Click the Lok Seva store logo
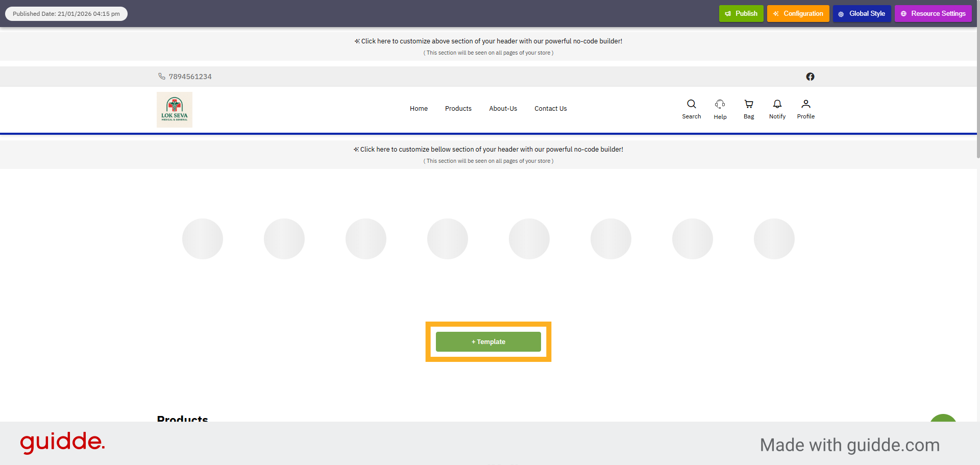The width and height of the screenshot is (980, 465). tap(175, 109)
